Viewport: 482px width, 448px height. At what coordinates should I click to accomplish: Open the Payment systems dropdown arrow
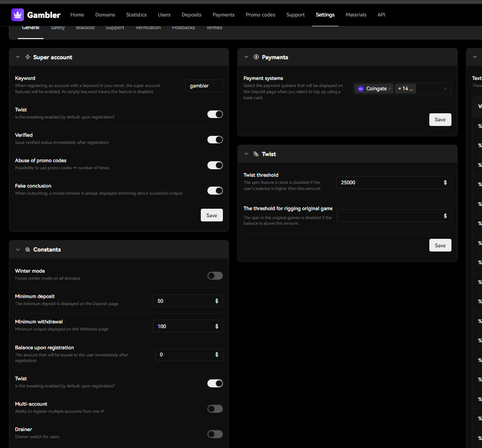(445, 89)
